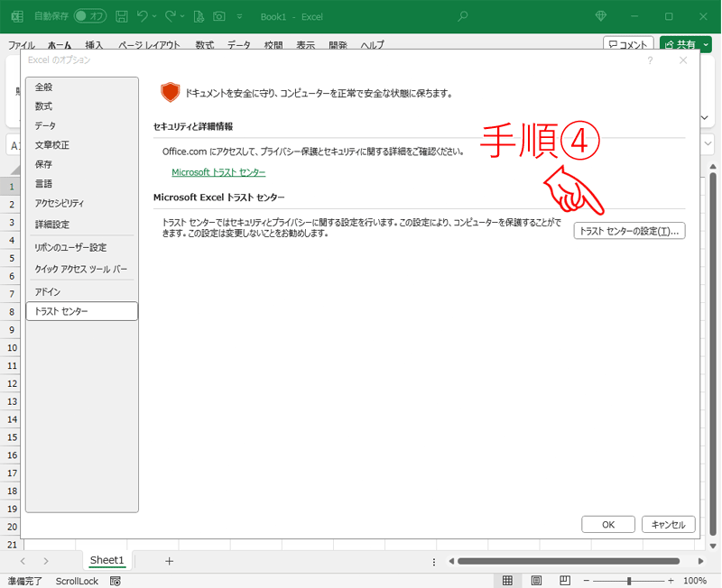Click the macro record icon in the status bar
Screen dimensions: 722x588
pyautogui.click(x=116, y=581)
